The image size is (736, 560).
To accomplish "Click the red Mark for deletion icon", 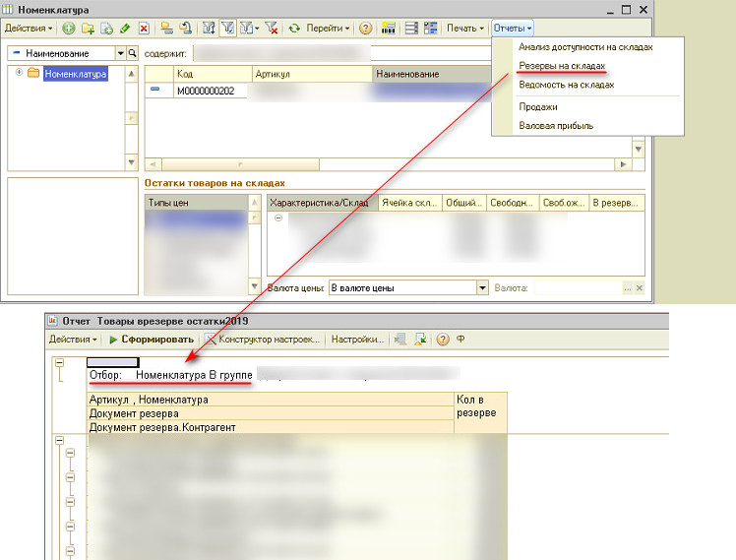I will (x=144, y=29).
